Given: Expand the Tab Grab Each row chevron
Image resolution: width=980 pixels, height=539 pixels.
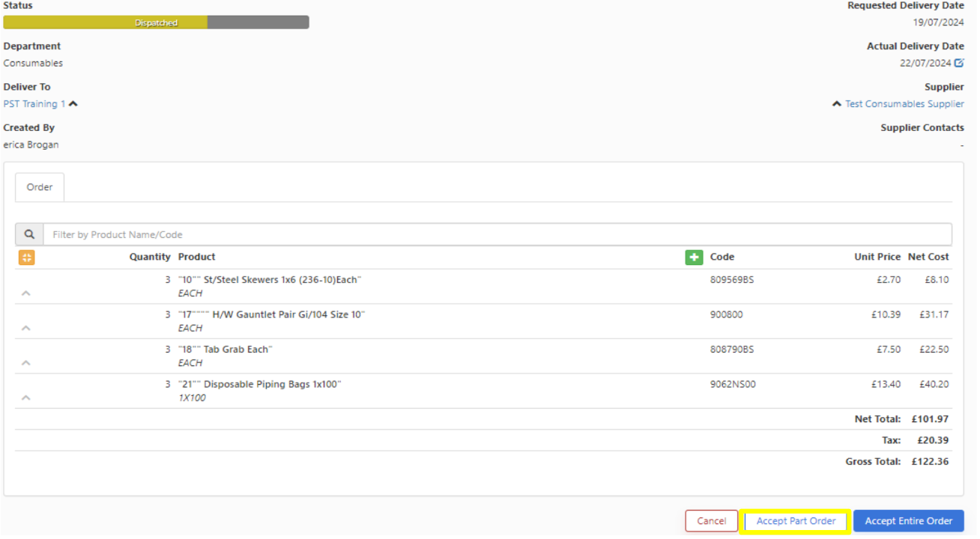Looking at the screenshot, I should 26,363.
